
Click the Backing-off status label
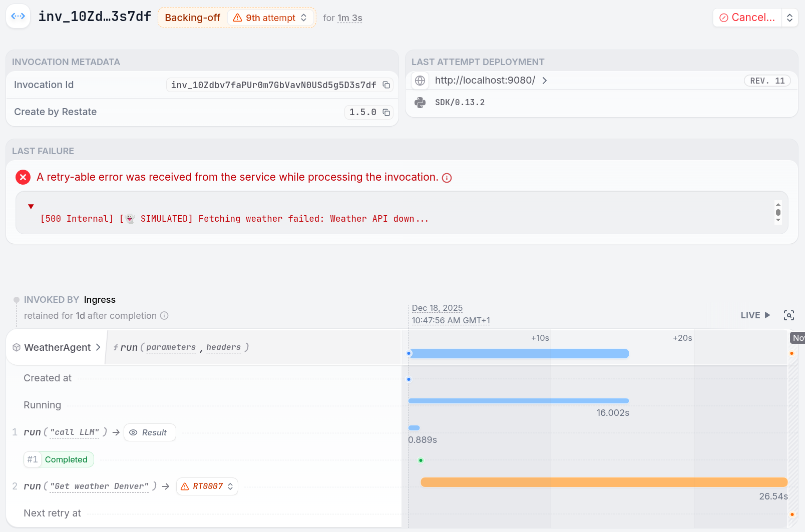pyautogui.click(x=192, y=18)
